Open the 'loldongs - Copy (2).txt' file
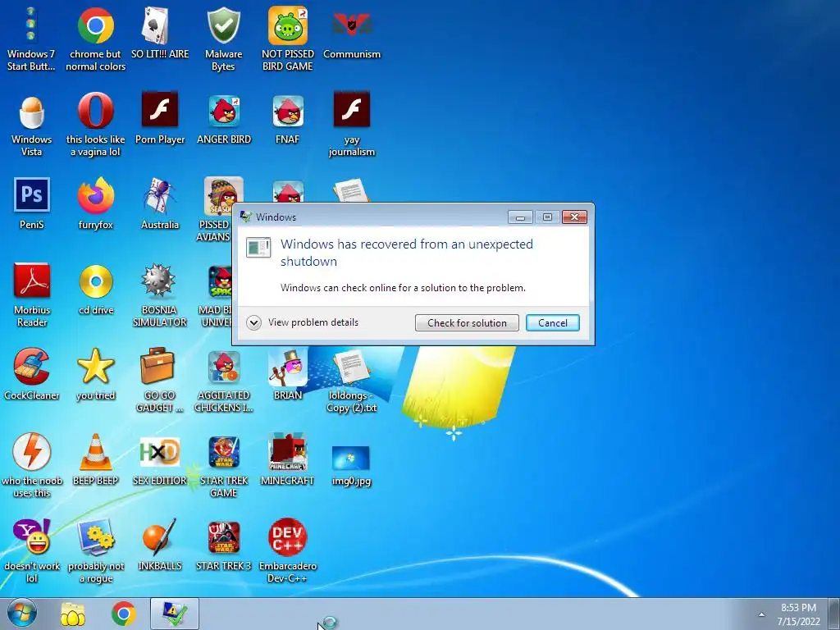 click(351, 380)
